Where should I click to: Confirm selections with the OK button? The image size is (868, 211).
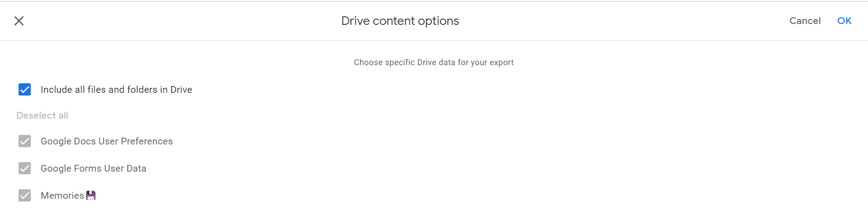point(844,21)
